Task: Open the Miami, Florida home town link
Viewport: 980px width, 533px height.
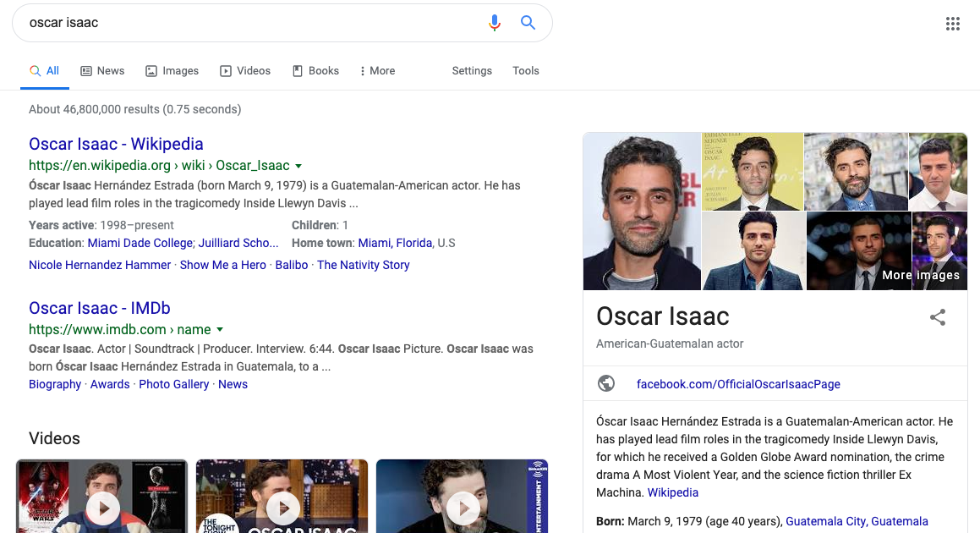Action: [395, 243]
